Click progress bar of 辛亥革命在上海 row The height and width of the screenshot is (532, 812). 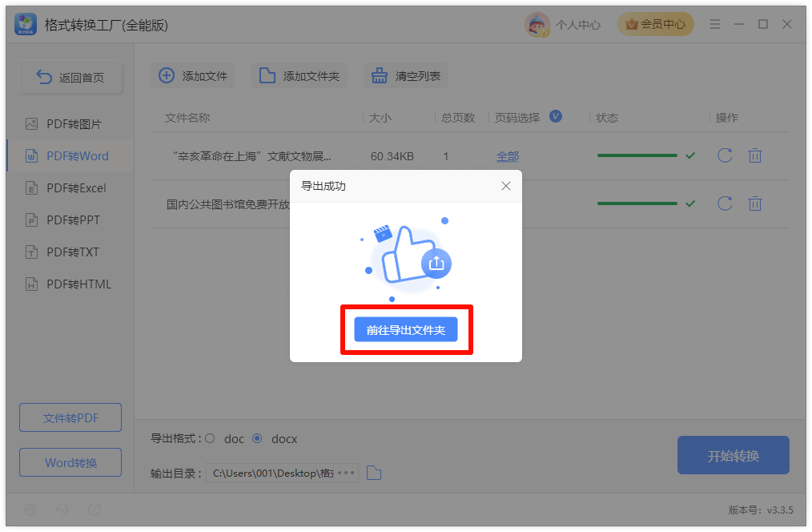click(637, 155)
